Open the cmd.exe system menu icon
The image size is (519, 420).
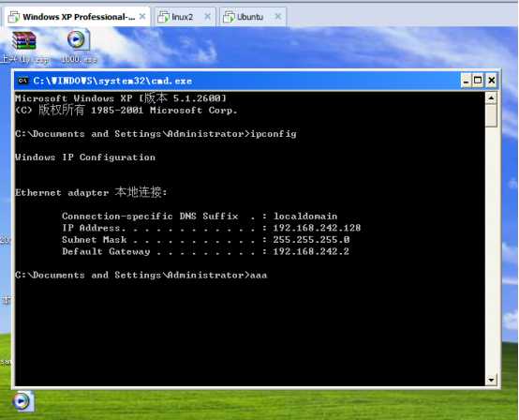click(x=22, y=81)
